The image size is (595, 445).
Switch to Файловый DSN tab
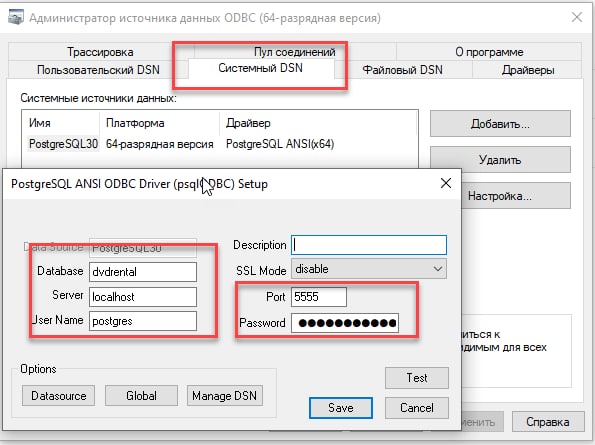403,70
